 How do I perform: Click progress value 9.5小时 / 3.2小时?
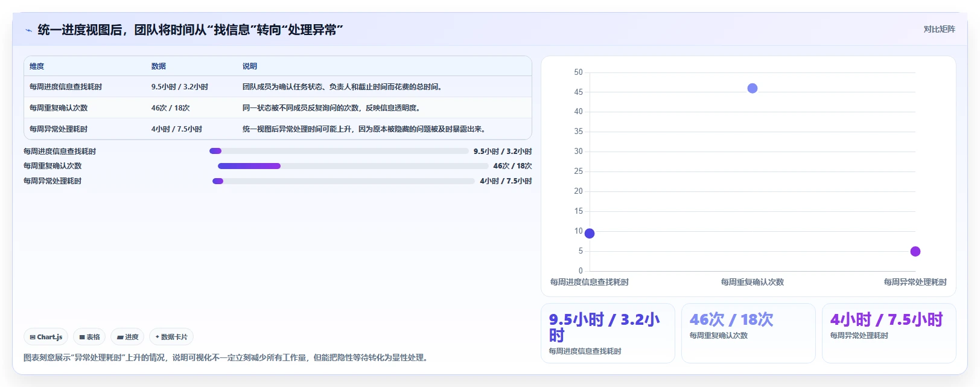503,152
